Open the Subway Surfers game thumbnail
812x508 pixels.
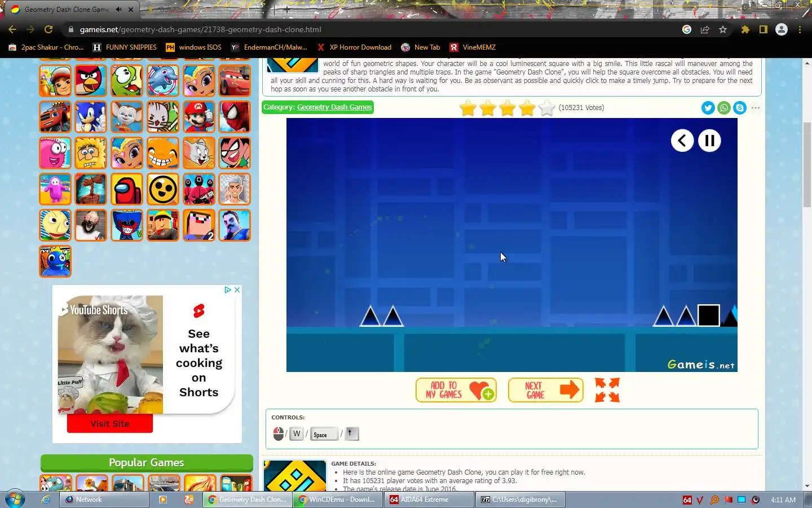tap(55, 81)
